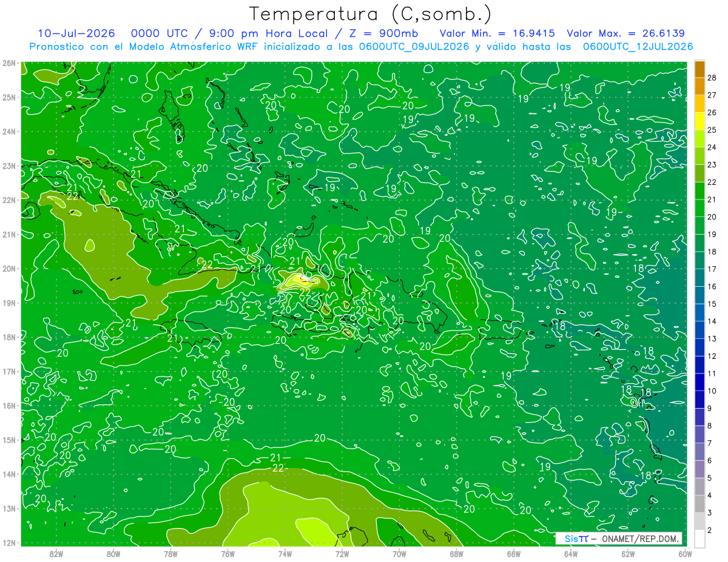The image size is (728, 562).
Task: Click 'Valor Max. = 26.6139' text
Action: [626, 33]
